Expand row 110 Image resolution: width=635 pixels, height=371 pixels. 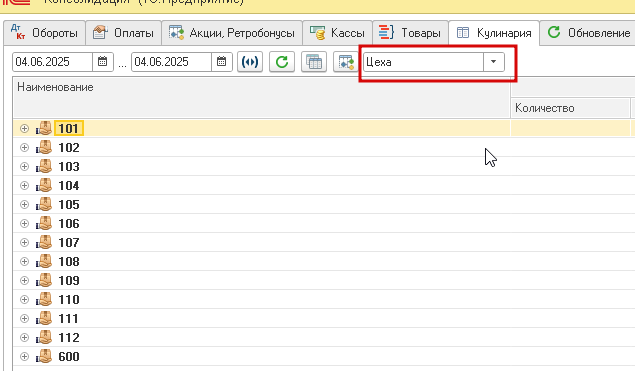pos(24,299)
